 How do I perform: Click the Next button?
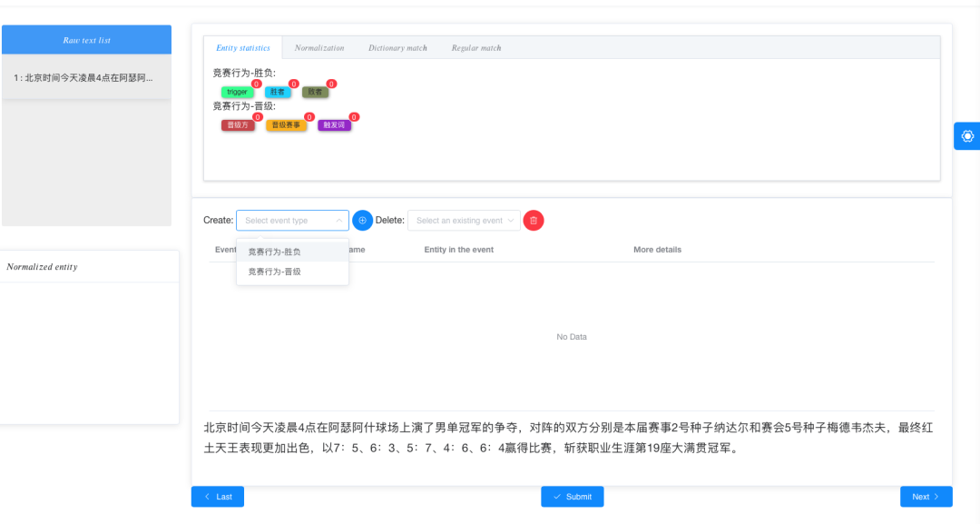point(926,496)
